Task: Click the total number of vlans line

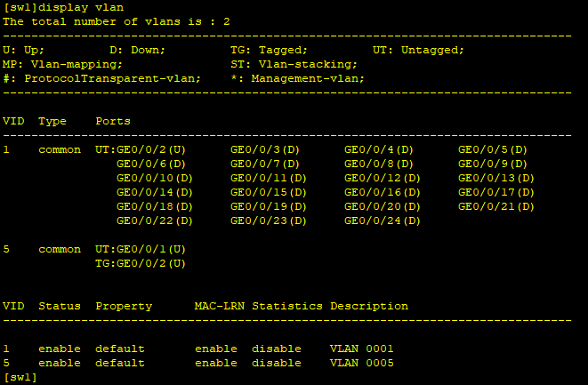Action: (117, 21)
